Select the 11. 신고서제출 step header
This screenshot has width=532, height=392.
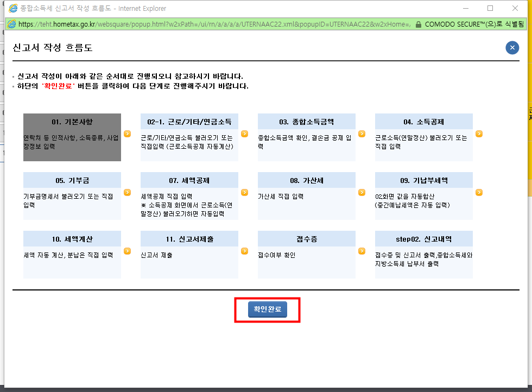pyautogui.click(x=189, y=239)
